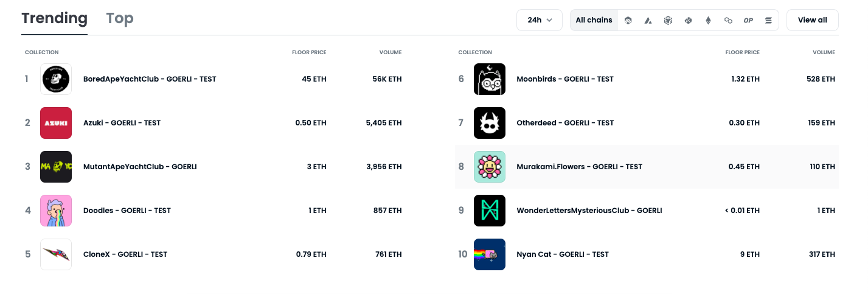Open the Murakami.Flowers collection row
The width and height of the screenshot is (868, 294).
coord(579,167)
